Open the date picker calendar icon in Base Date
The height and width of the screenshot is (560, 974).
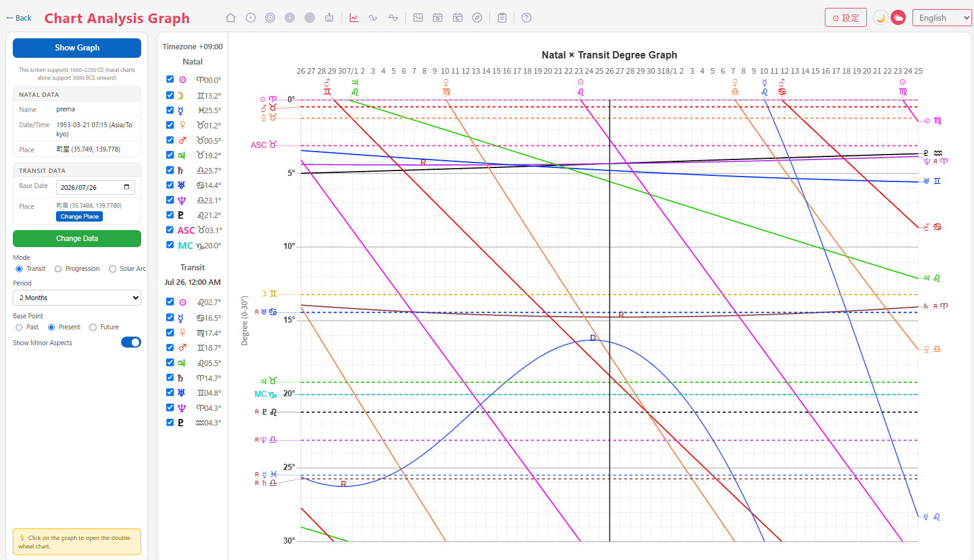point(127,187)
